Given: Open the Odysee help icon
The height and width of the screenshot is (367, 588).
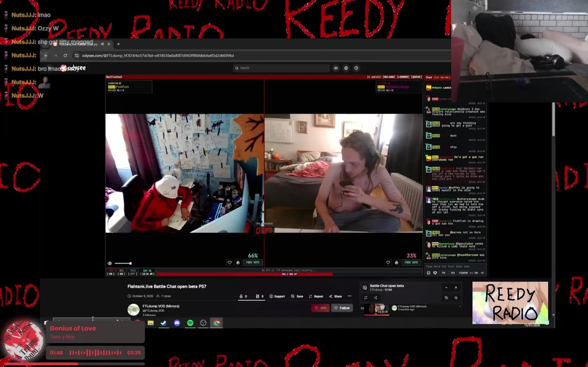Looking at the screenshot, I should pyautogui.click(x=356, y=68).
